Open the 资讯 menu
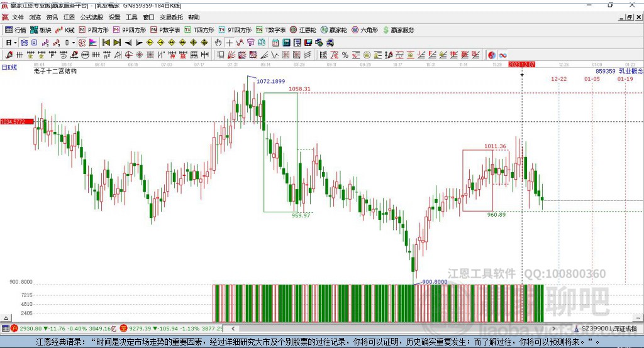This screenshot has height=348, width=644. pyautogui.click(x=52, y=17)
